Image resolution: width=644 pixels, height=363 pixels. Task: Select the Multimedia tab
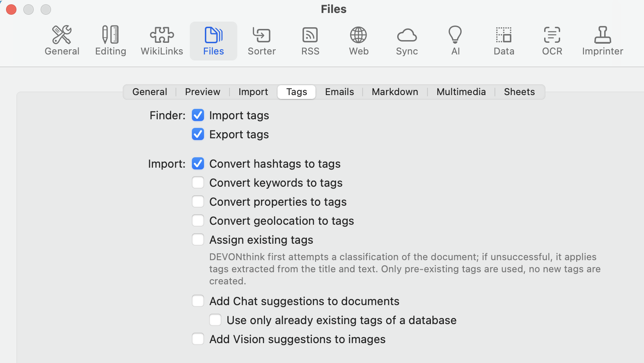tap(461, 92)
